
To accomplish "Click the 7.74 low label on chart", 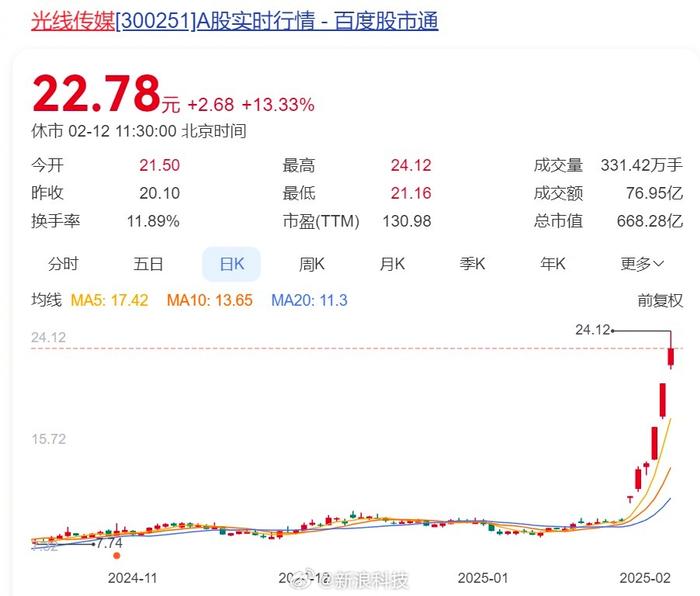I will [109, 543].
